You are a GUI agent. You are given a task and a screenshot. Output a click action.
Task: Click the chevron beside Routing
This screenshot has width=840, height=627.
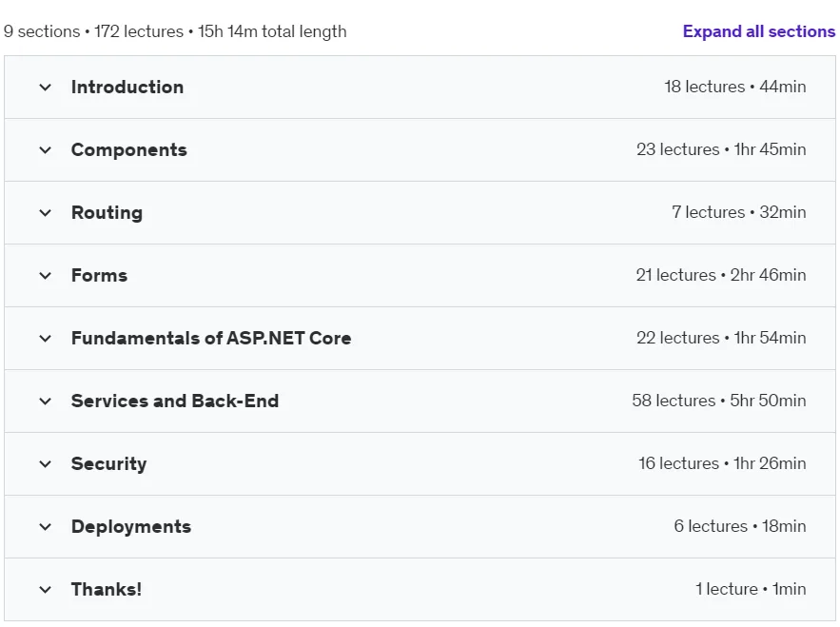(x=46, y=213)
